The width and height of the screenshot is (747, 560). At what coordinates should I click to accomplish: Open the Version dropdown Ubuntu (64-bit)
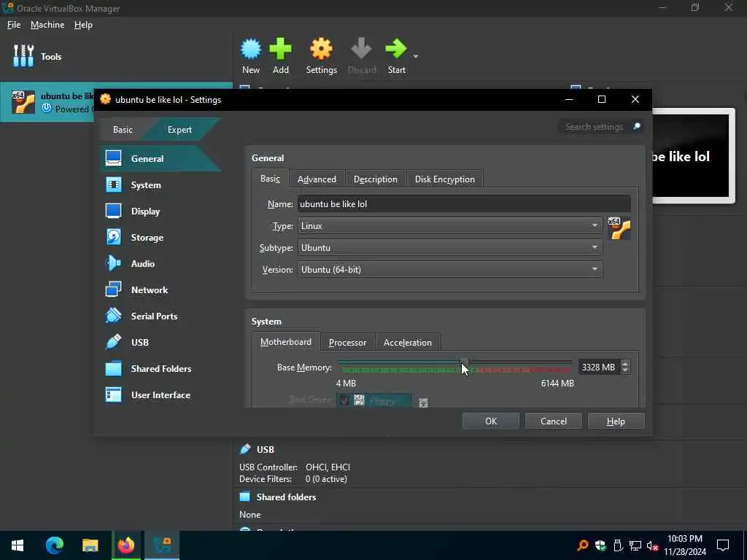[x=449, y=270]
